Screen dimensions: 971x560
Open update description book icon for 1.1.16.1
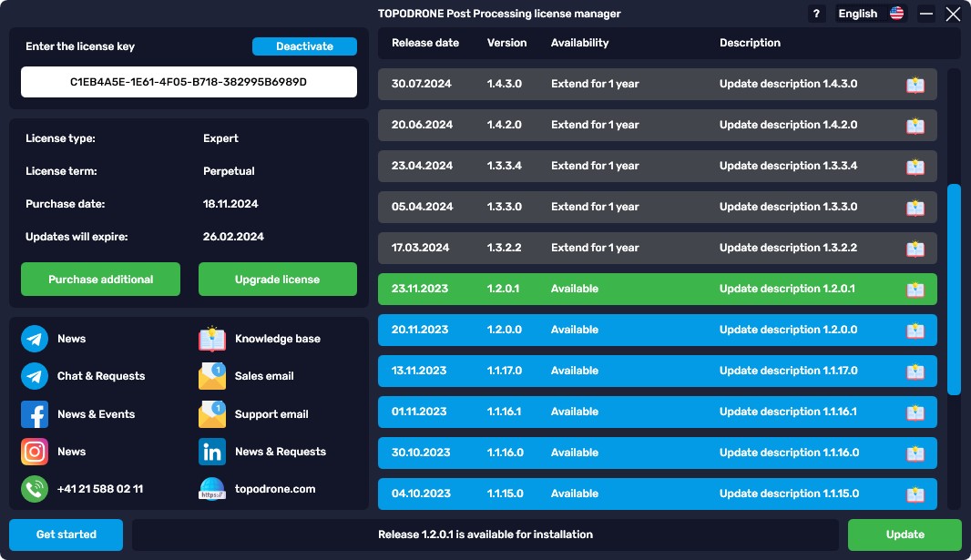pyautogui.click(x=915, y=412)
